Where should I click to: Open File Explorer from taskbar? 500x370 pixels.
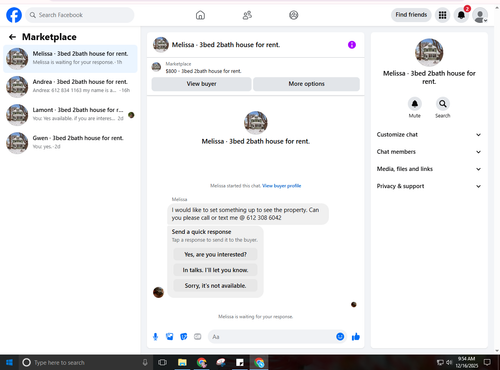tap(182, 362)
